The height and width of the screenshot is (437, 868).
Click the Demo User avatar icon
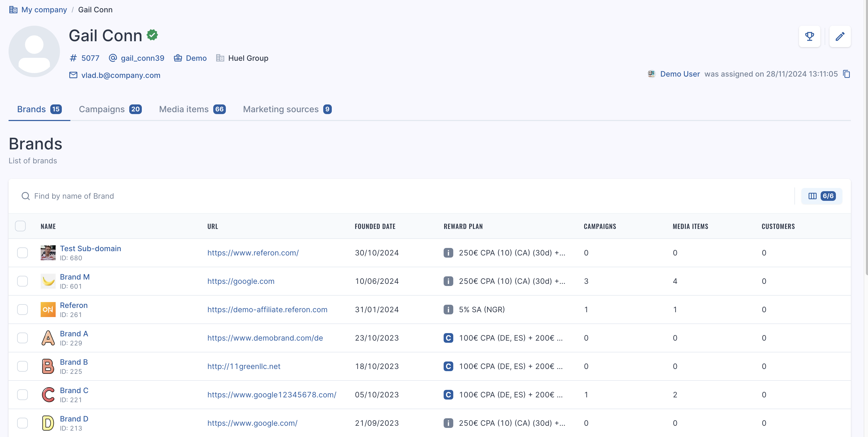tap(651, 74)
